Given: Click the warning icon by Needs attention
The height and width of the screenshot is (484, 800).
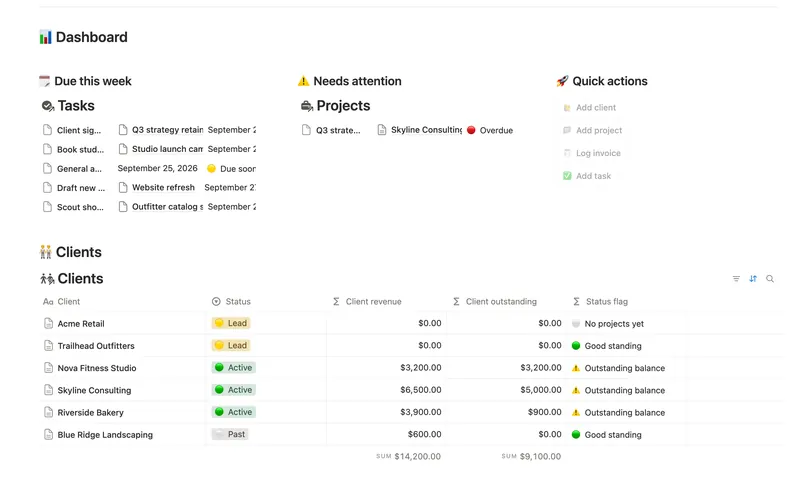Looking at the screenshot, I should (304, 81).
